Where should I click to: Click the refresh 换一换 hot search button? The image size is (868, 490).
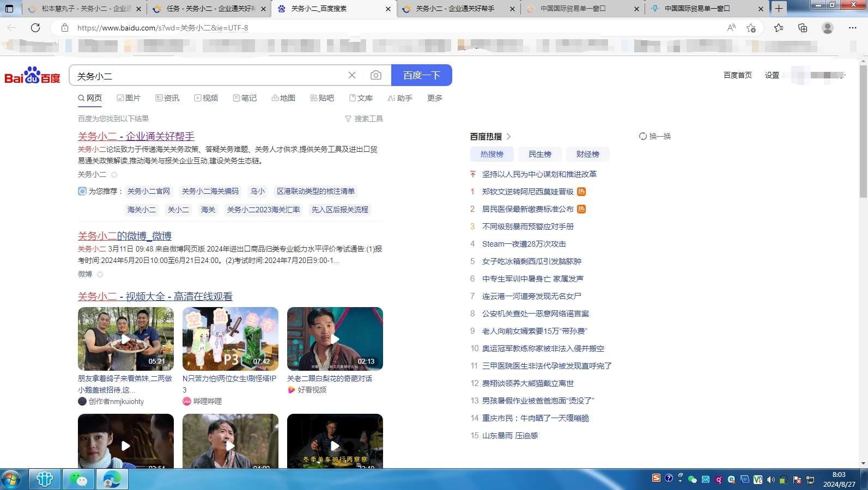[655, 136]
